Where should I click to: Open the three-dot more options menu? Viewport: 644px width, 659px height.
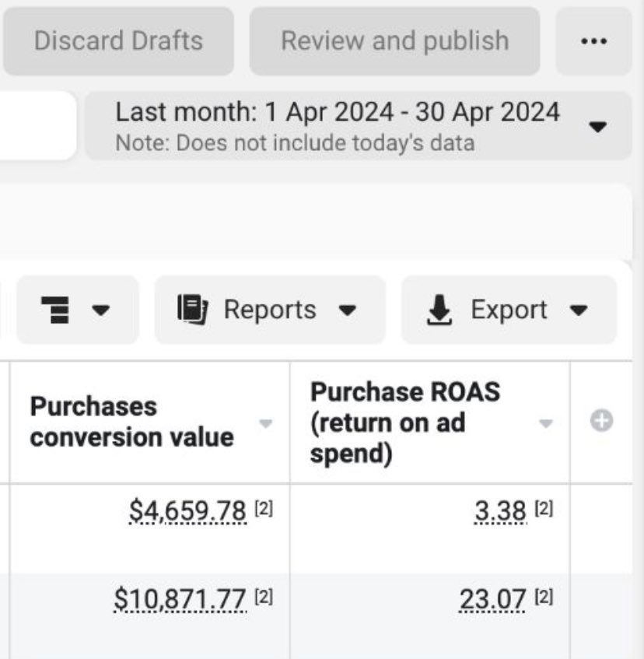click(x=593, y=41)
